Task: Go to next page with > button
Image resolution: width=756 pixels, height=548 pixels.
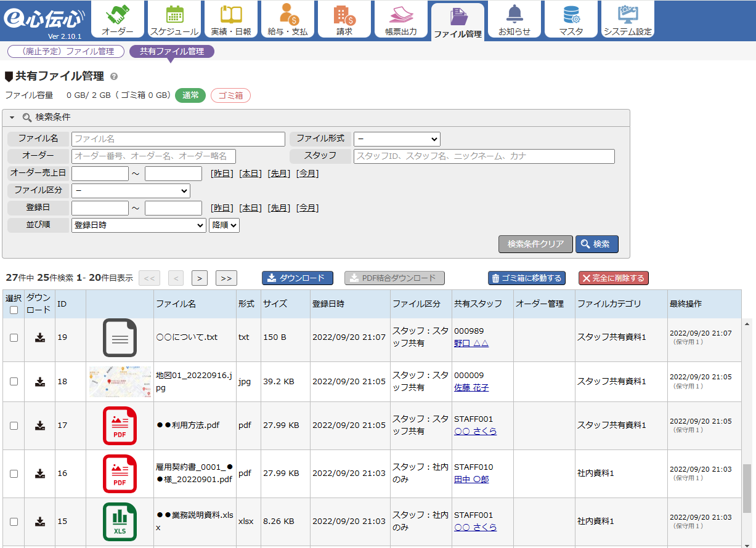Action: coord(199,278)
